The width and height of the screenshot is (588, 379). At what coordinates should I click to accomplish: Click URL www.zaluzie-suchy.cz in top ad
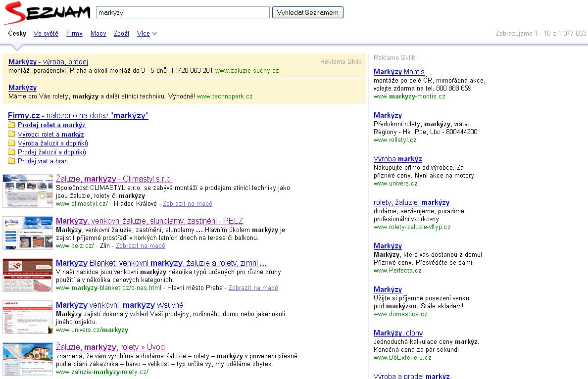click(x=247, y=70)
